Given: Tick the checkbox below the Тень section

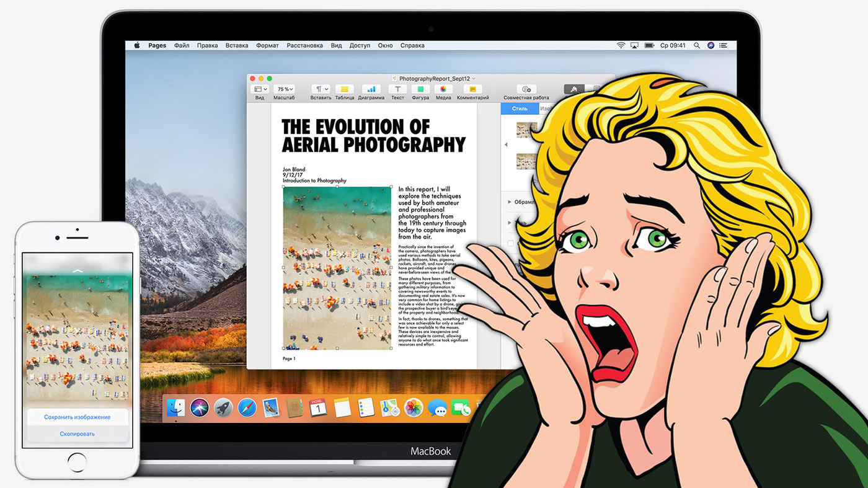Looking at the screenshot, I should click(511, 244).
